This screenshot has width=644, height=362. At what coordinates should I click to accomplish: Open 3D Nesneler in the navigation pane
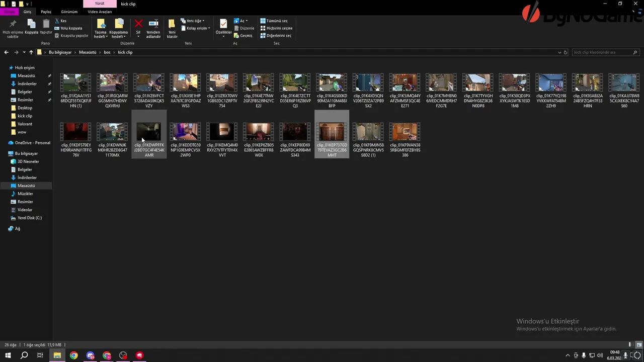point(28,161)
